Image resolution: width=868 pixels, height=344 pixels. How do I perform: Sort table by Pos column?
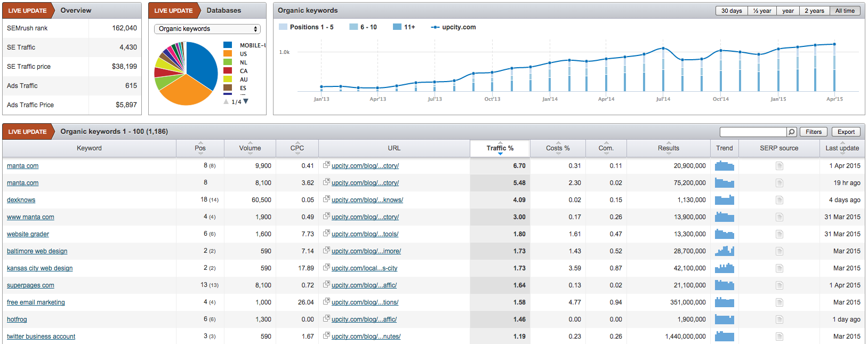pyautogui.click(x=200, y=148)
